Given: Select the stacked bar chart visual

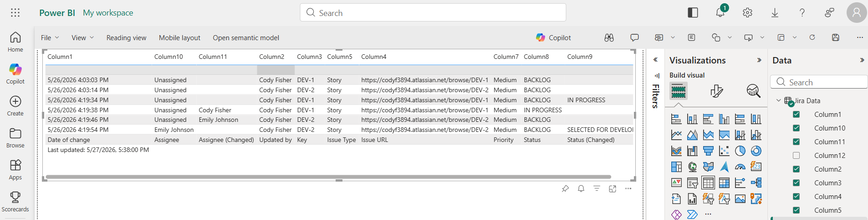Looking at the screenshot, I should point(676,119).
